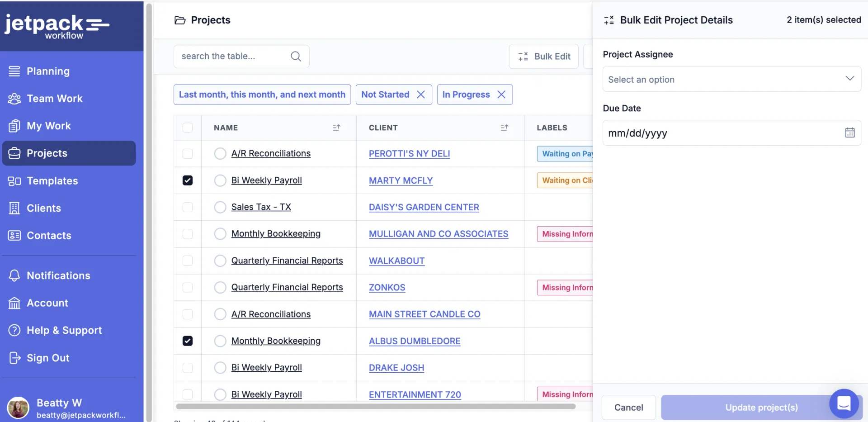Screen dimensions: 868x422
Task: Open MAIN STREET CANDLE CO link
Action: [x=425, y=314]
